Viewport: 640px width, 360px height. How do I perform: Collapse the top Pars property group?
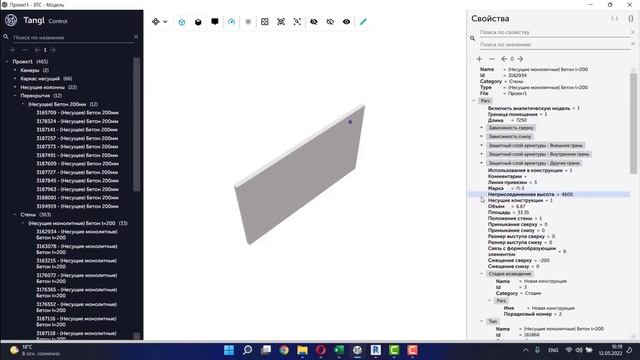(474, 100)
